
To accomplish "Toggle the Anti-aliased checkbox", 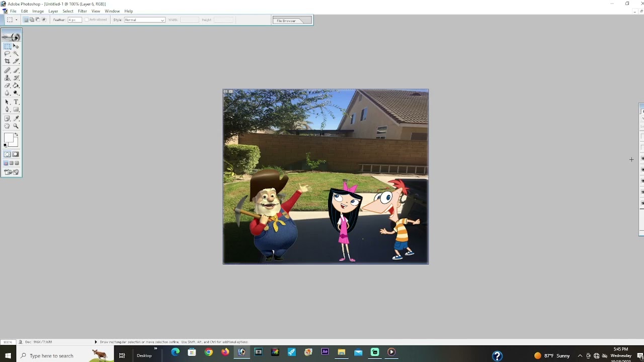I will (x=87, y=20).
